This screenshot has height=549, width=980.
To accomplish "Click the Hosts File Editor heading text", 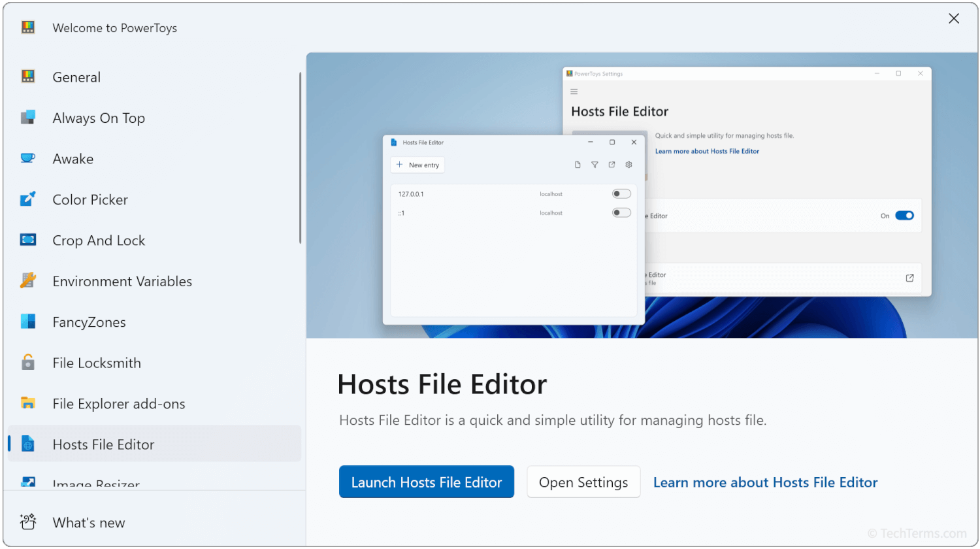I will 442,384.
